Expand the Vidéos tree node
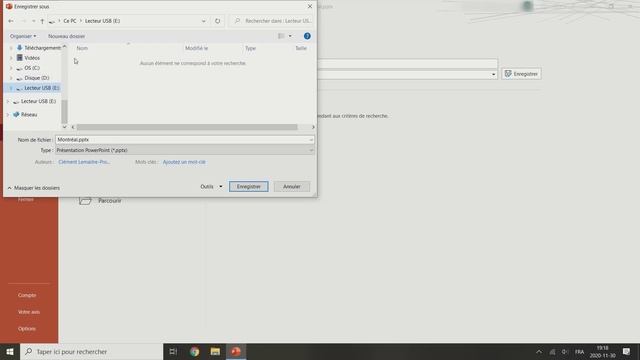The height and width of the screenshot is (360, 640). coord(11,58)
